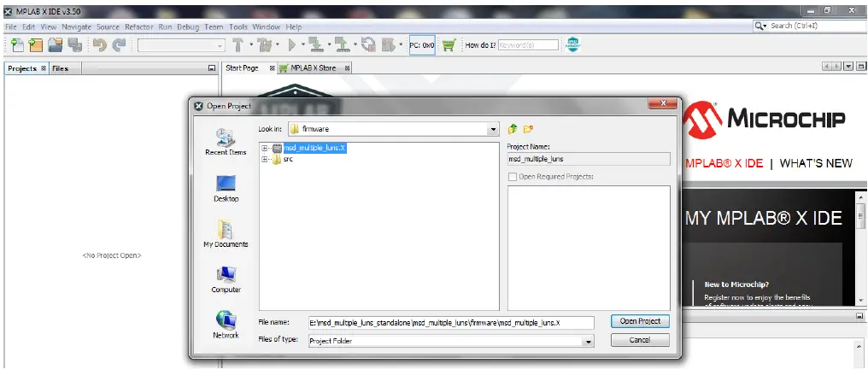
Task: Open the Run Project dropdown arrow
Action: click(x=303, y=44)
